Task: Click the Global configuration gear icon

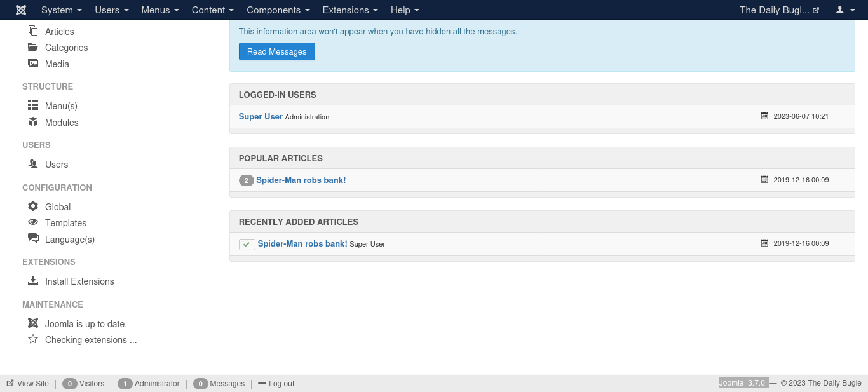Action: click(x=33, y=206)
